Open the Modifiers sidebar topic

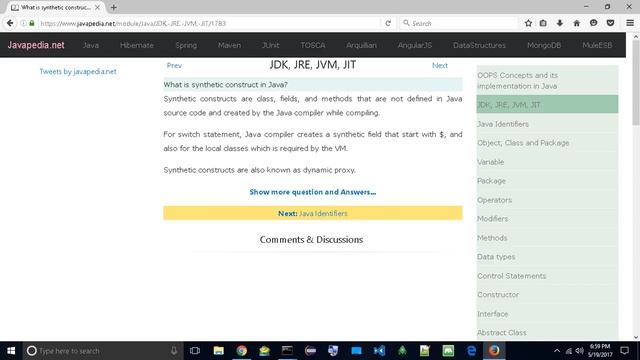(547, 219)
